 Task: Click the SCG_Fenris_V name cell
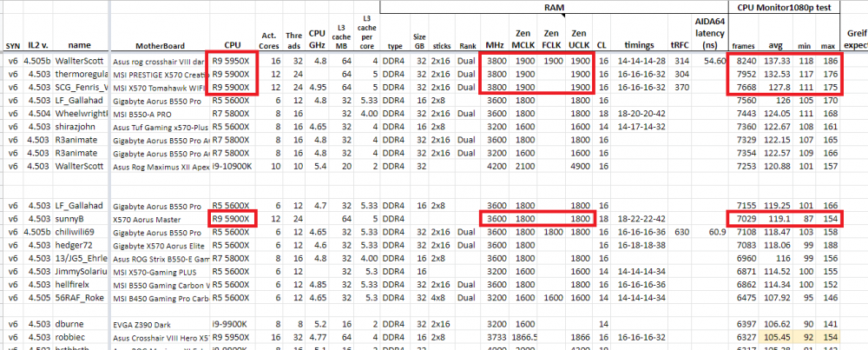tap(80, 88)
